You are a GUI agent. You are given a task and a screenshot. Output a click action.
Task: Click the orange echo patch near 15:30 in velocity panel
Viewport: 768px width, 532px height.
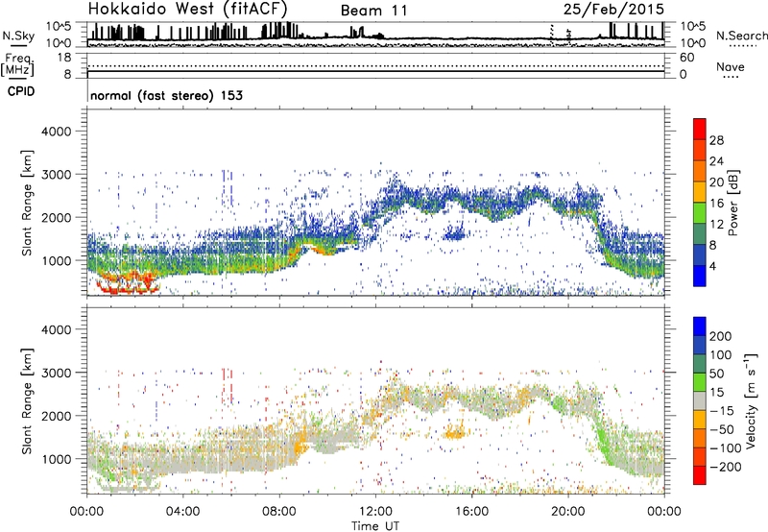456,432
